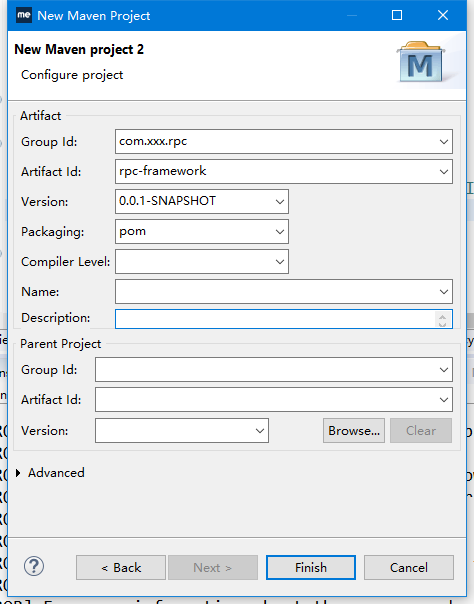The height and width of the screenshot is (604, 474).
Task: Open the Parent Project Artifact Id dropdown arrow
Action: click(x=444, y=400)
